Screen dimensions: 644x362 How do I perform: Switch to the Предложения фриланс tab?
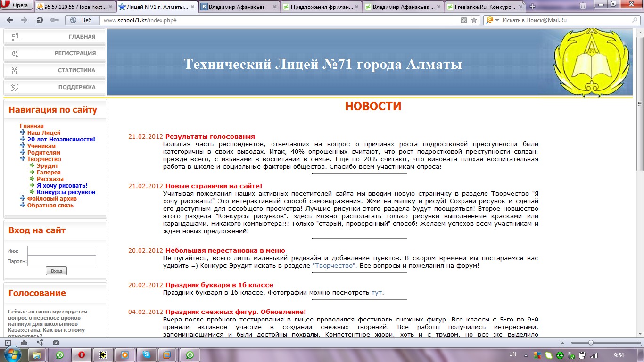point(321,7)
